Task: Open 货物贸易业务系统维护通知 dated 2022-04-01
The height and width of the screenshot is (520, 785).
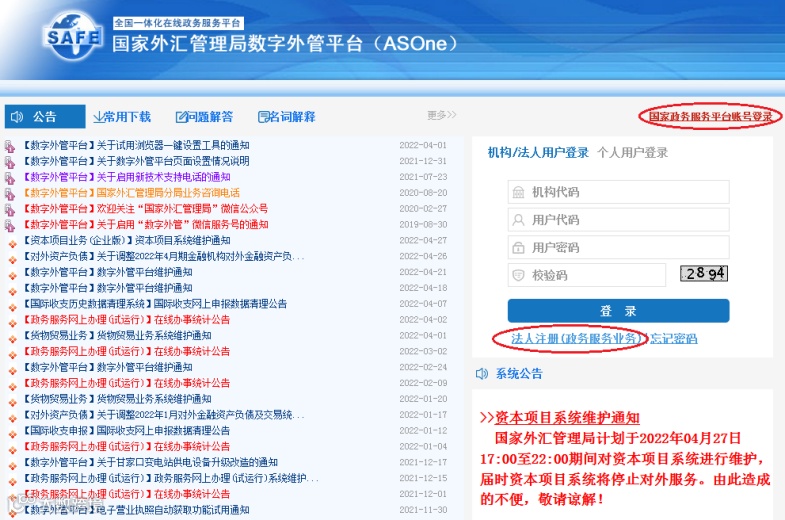Action: point(117,335)
